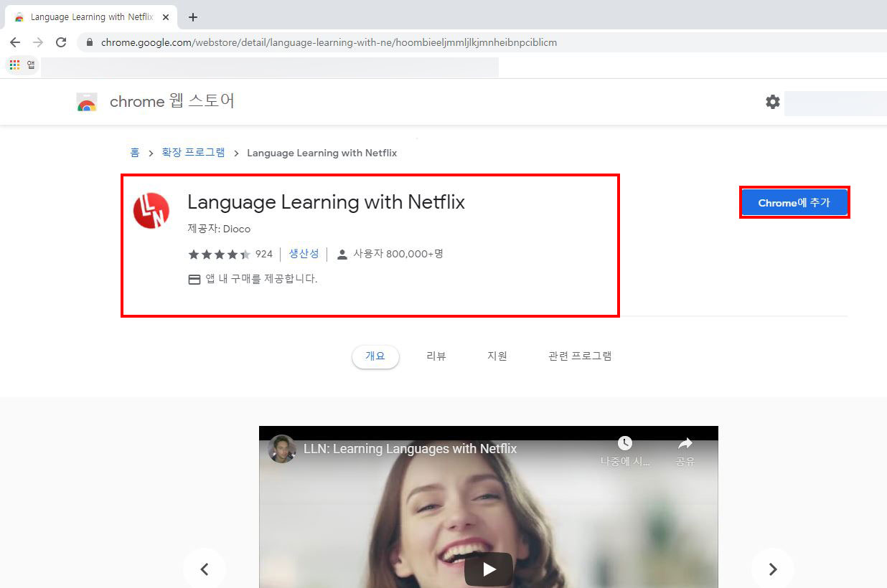
Task: Open web store settings gear
Action: 772,102
